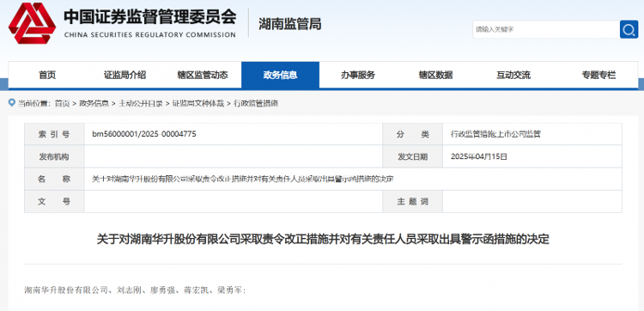
Task: Click the 索引号 label cell
Action: coord(54,134)
